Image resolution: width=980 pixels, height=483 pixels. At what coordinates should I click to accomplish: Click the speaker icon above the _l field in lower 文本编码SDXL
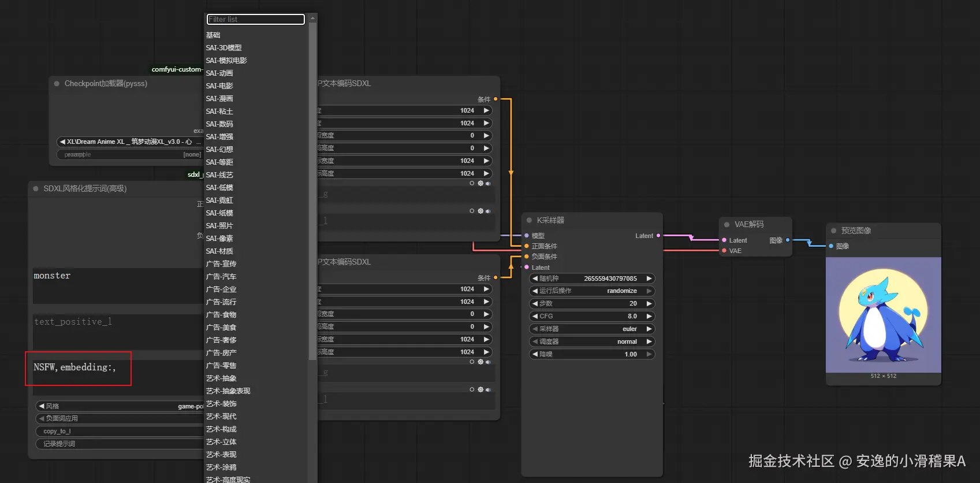(x=488, y=389)
